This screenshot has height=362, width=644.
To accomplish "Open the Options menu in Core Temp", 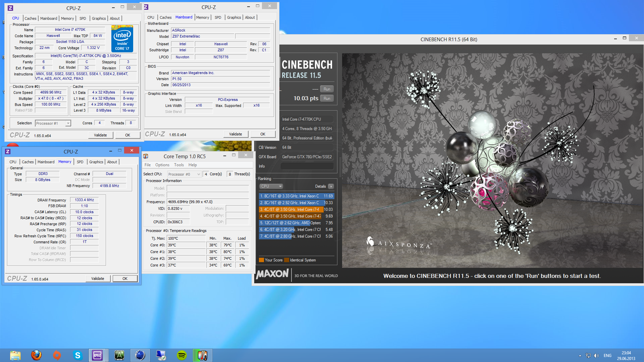I will [x=162, y=165].
